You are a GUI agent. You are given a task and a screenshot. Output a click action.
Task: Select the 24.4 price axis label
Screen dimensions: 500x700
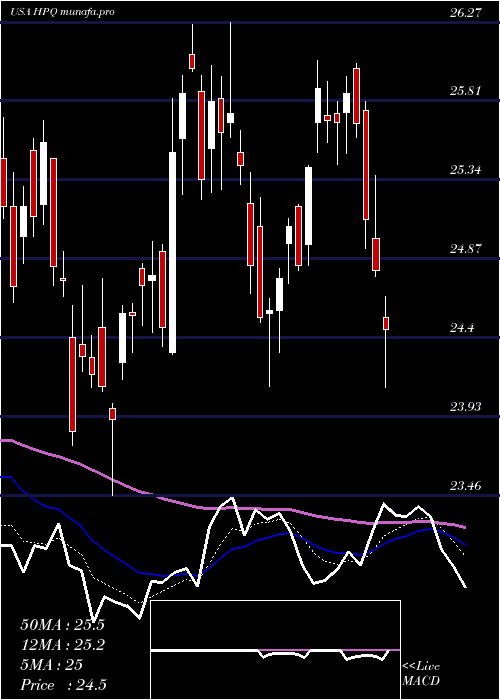pyautogui.click(x=462, y=328)
